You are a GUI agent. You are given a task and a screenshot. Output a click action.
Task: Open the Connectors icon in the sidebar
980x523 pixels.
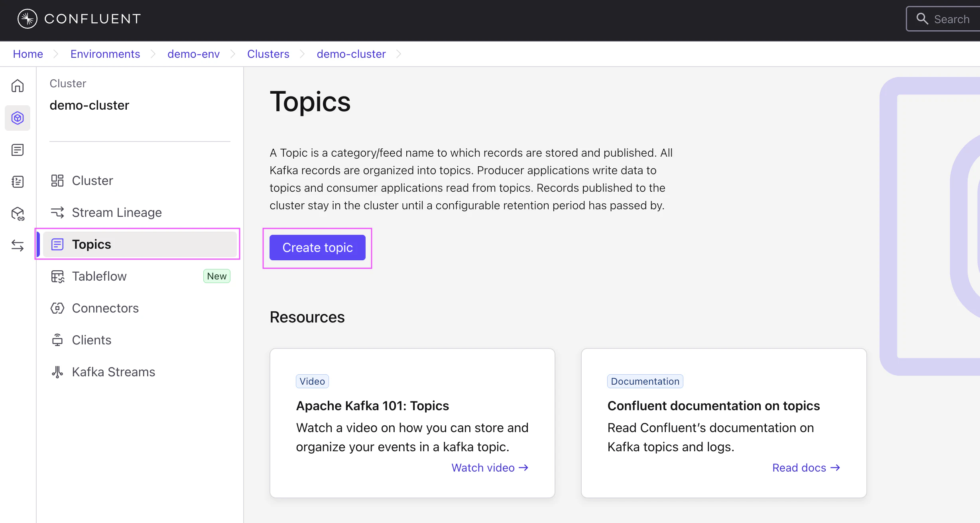click(x=57, y=308)
